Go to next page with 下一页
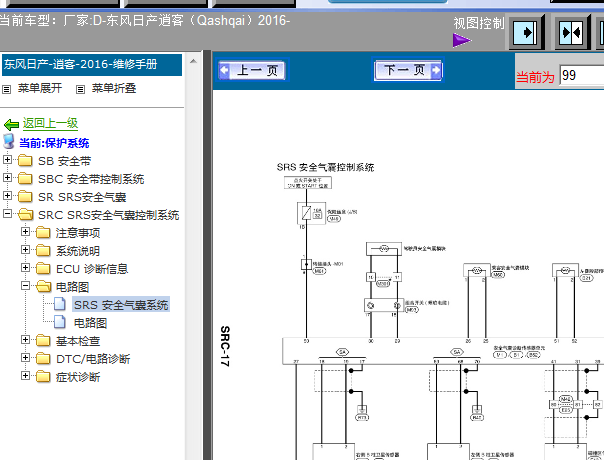This screenshot has height=460, width=604. point(408,70)
